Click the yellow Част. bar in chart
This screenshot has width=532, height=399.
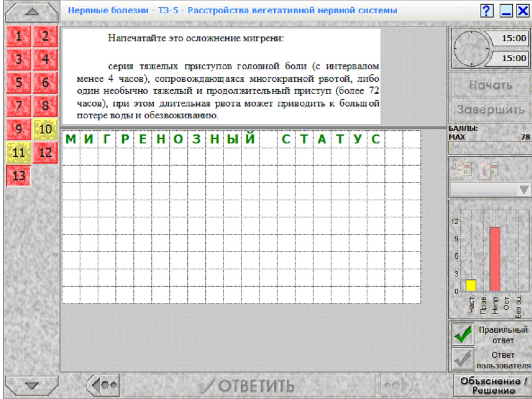click(x=471, y=285)
